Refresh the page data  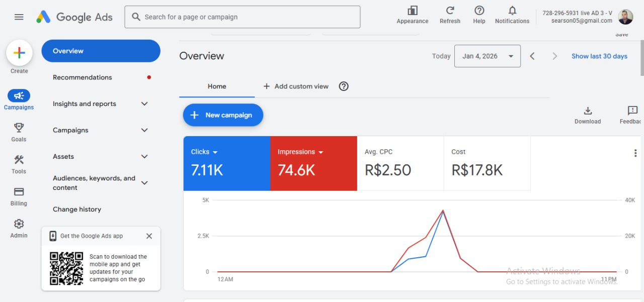pyautogui.click(x=450, y=11)
